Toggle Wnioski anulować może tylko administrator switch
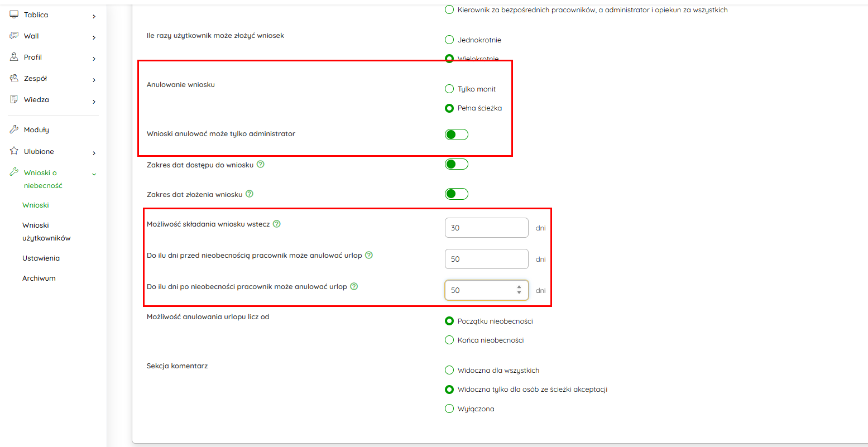 456,134
